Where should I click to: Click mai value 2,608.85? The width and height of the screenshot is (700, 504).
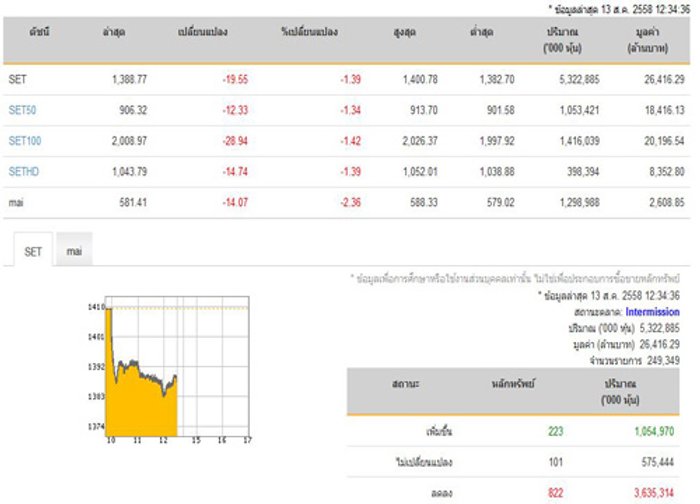pyautogui.click(x=667, y=202)
